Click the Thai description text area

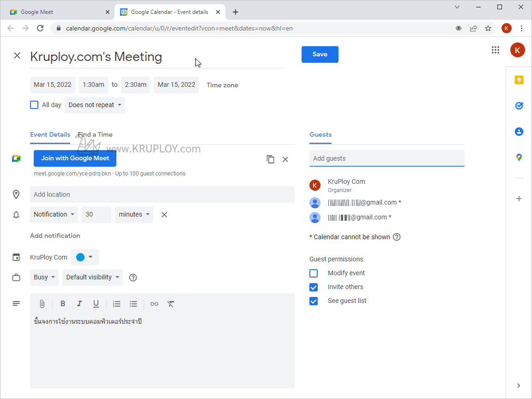(x=162, y=351)
